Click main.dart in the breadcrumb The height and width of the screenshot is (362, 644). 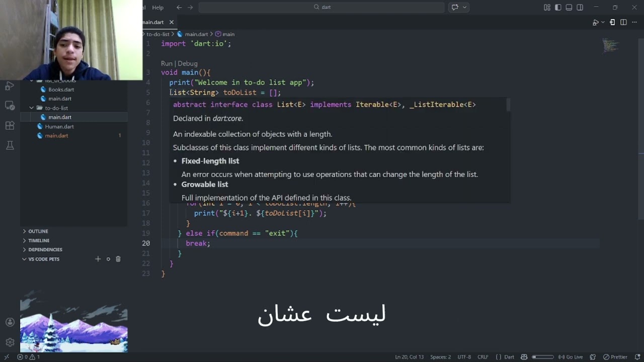[x=196, y=34]
